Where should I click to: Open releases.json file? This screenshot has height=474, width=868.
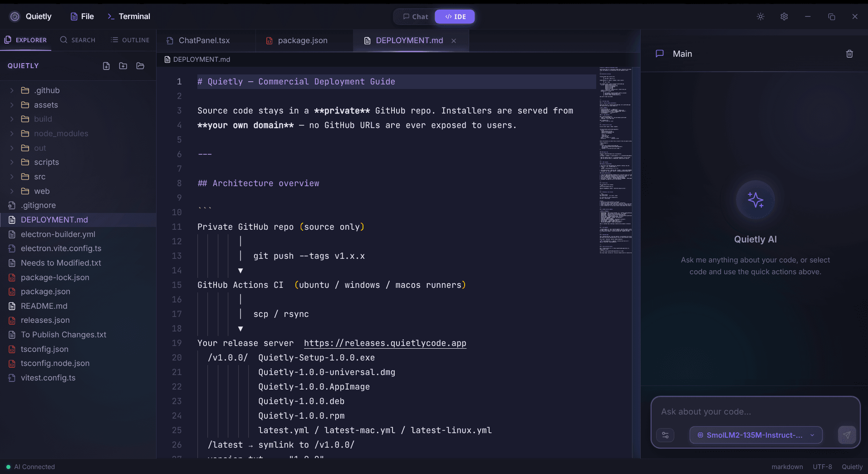[78, 320]
